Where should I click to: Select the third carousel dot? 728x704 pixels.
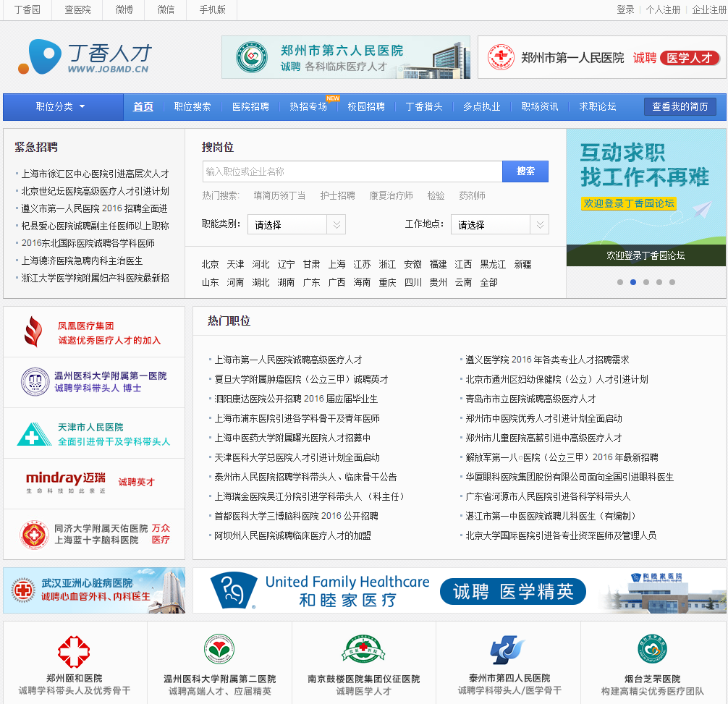[x=646, y=282]
